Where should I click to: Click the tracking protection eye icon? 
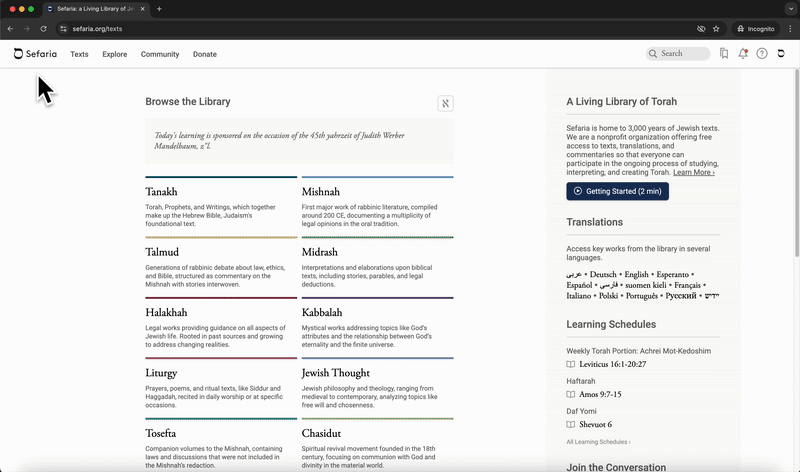(x=701, y=29)
